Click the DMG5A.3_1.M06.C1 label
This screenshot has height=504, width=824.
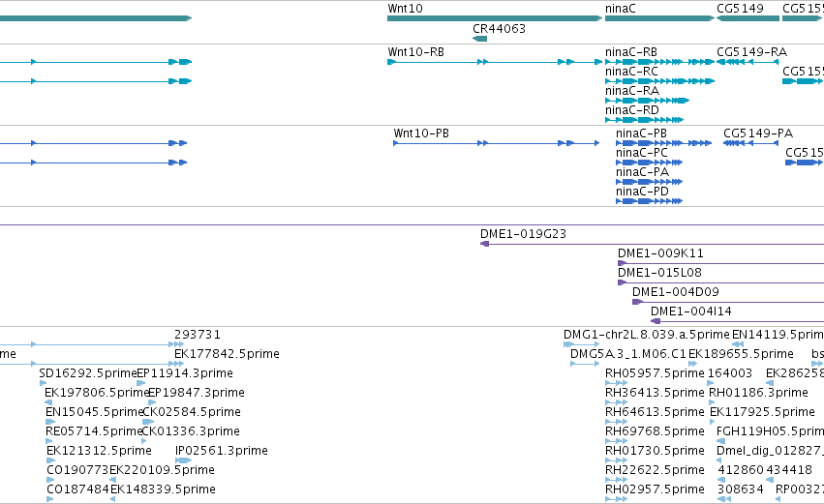pos(628,354)
